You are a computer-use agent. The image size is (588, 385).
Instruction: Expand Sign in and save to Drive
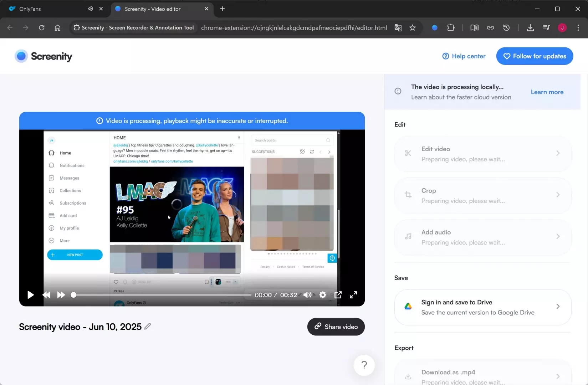[x=483, y=307]
